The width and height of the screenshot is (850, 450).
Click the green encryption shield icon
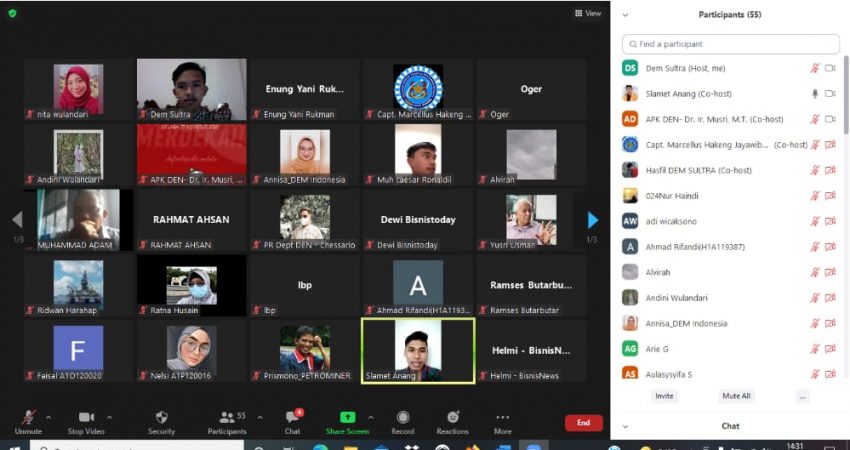pyautogui.click(x=12, y=13)
